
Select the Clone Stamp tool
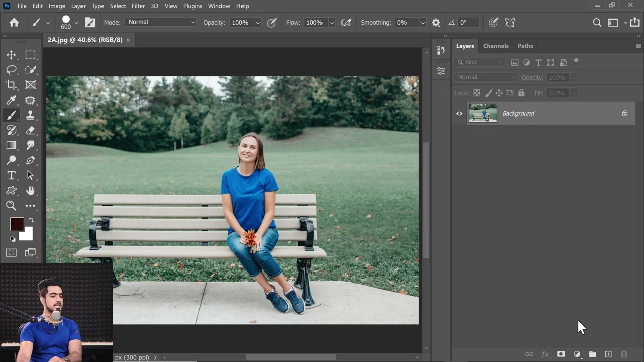(31, 115)
